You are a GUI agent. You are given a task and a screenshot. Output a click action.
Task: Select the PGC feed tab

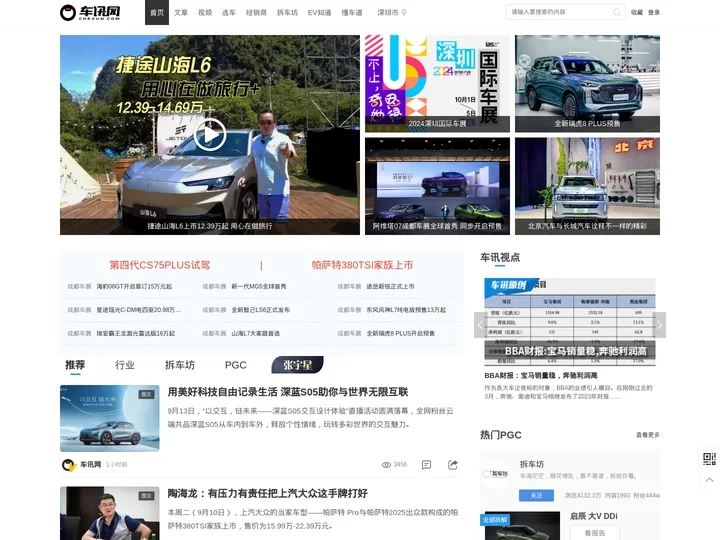pyautogui.click(x=236, y=365)
